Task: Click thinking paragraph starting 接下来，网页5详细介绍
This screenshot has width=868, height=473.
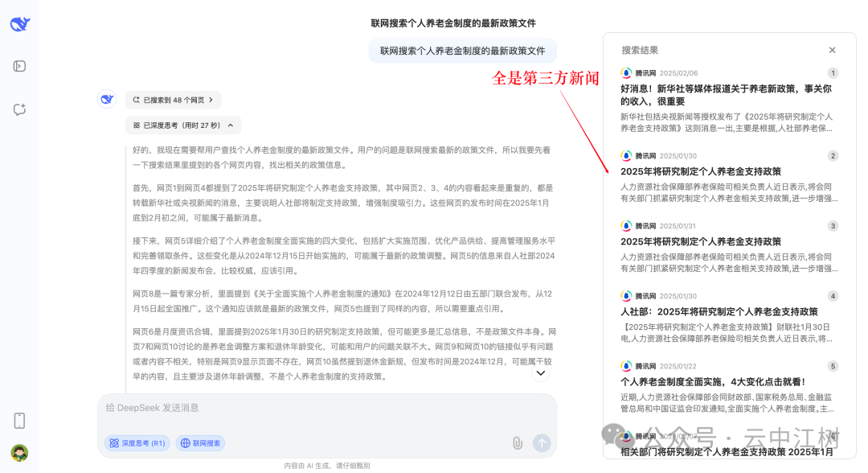Action: click(x=344, y=256)
